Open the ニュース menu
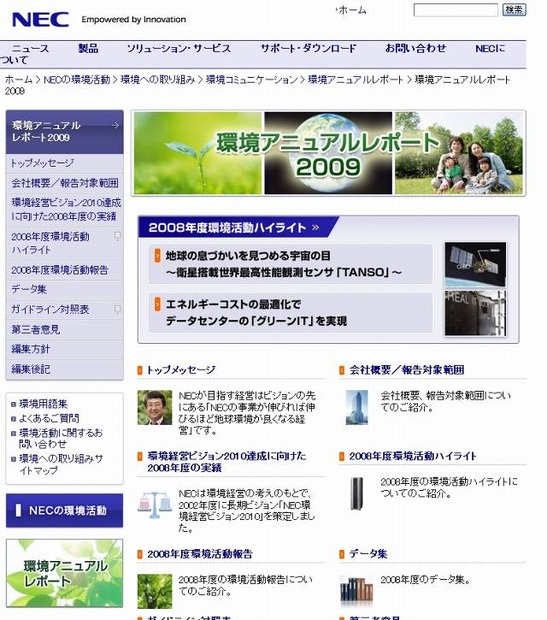The height and width of the screenshot is (620, 547). (30, 48)
